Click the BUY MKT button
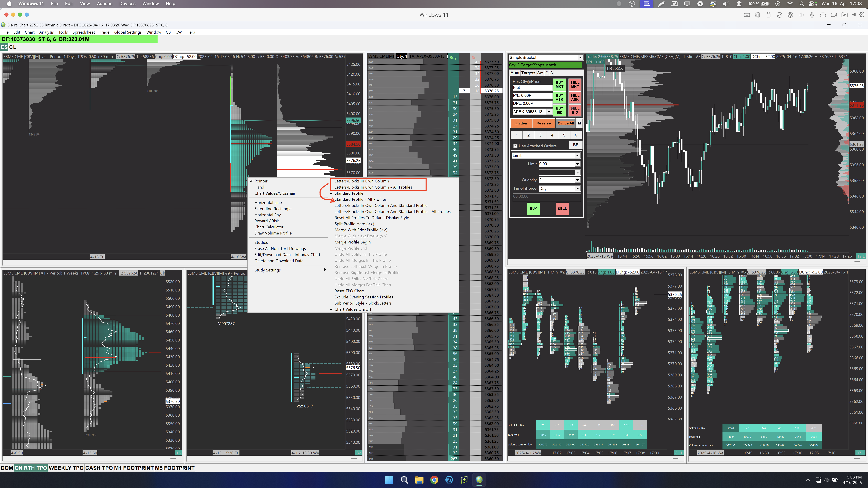The height and width of the screenshot is (488, 868). [x=559, y=85]
